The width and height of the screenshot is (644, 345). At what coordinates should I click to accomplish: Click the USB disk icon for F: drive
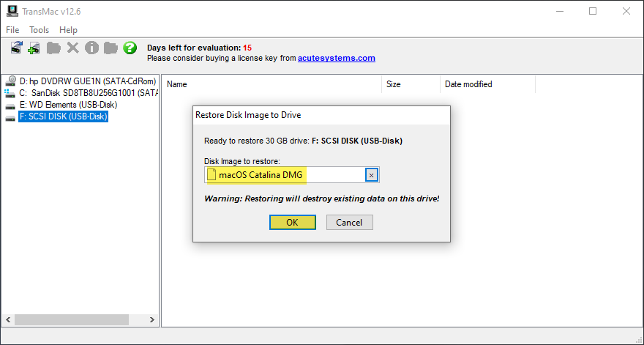coord(10,118)
